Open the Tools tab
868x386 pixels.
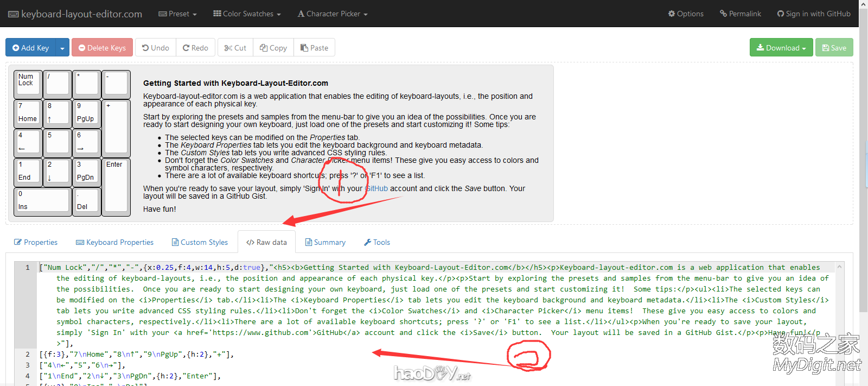377,242
